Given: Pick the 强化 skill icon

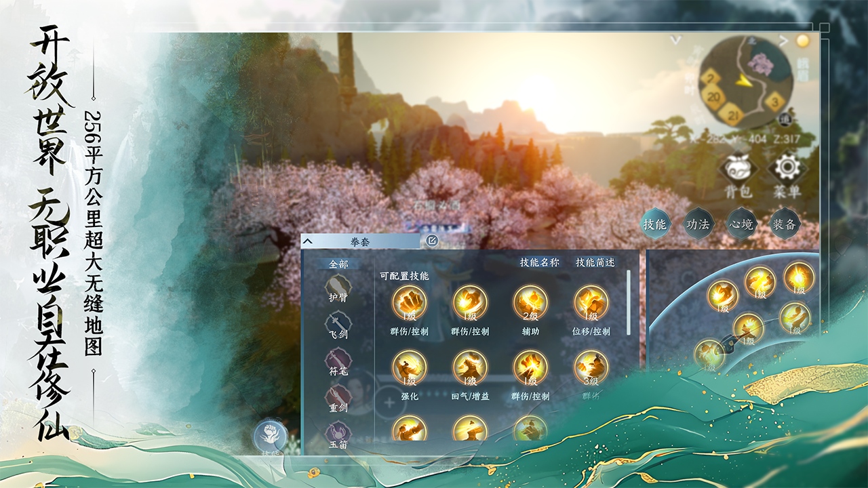Looking at the screenshot, I should pos(410,367).
